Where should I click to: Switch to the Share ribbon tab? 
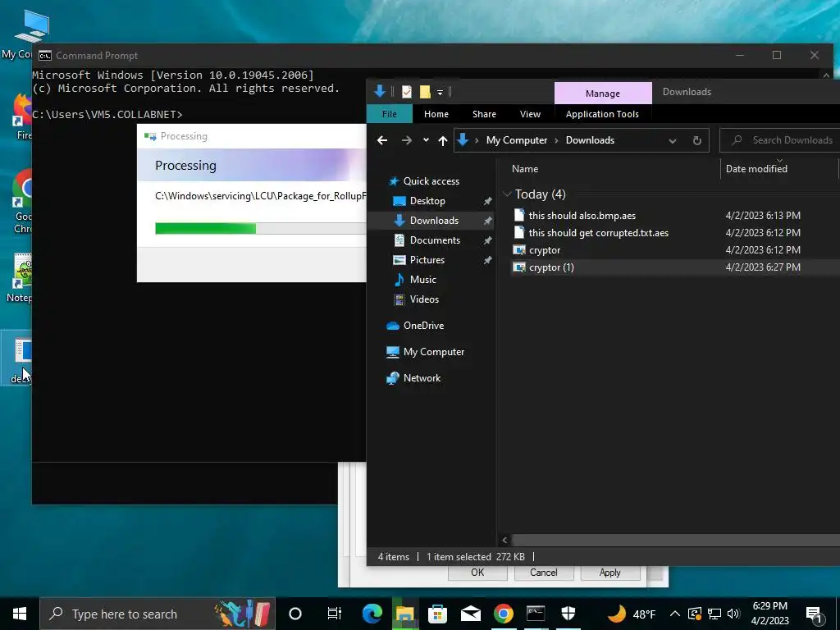(x=484, y=114)
